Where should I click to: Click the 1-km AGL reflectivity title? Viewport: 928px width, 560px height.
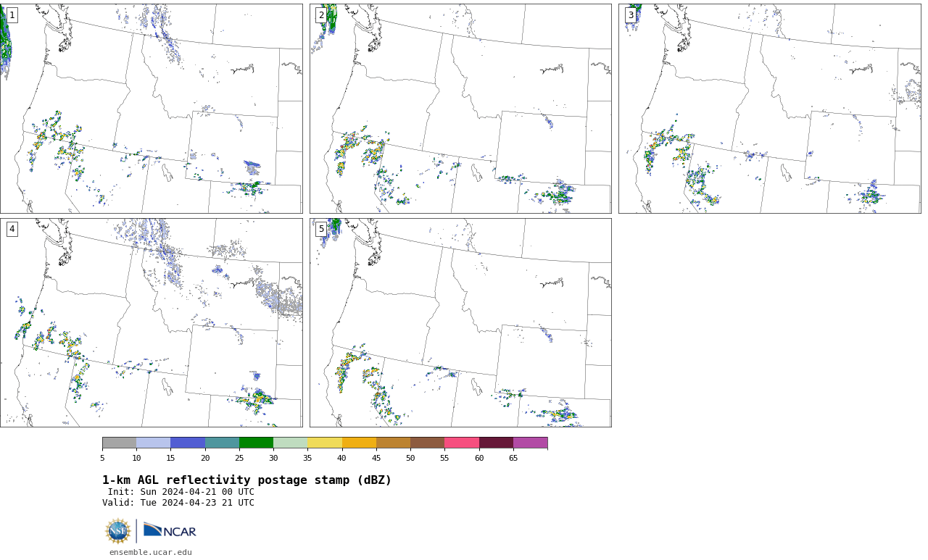point(246,480)
